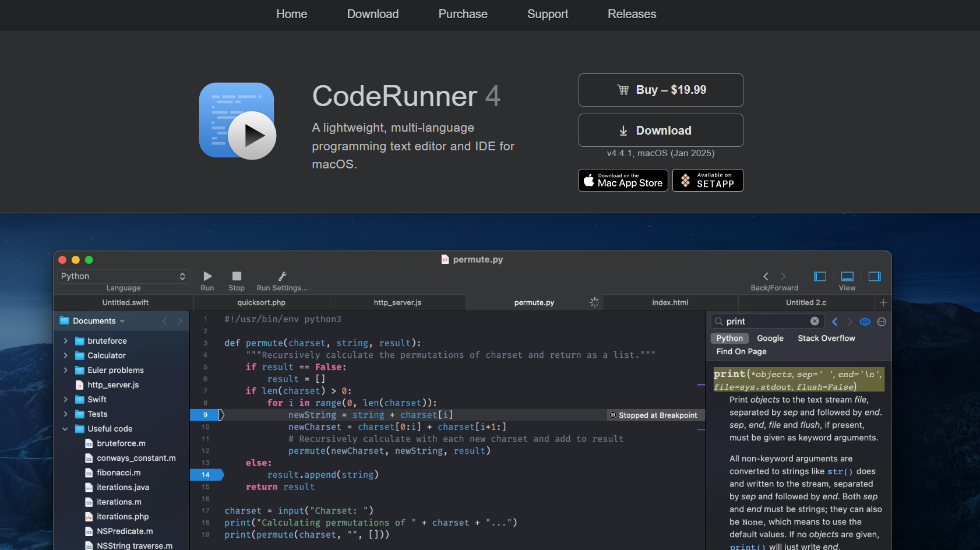Open a new editor tab with plus icon
Screen dimensions: 980x550
click(883, 302)
